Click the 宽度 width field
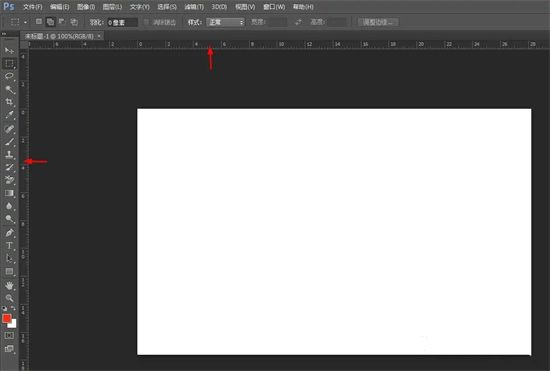This screenshot has width=550, height=371. [x=277, y=22]
